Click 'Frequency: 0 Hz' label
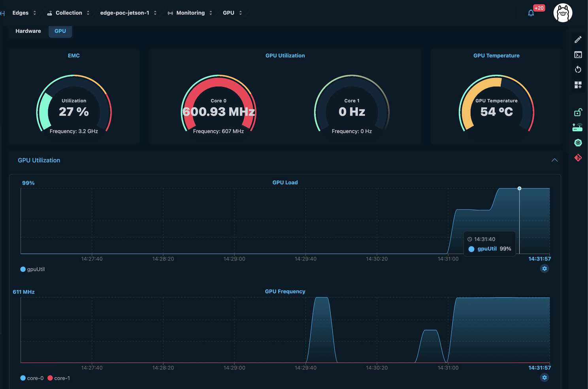 352,131
